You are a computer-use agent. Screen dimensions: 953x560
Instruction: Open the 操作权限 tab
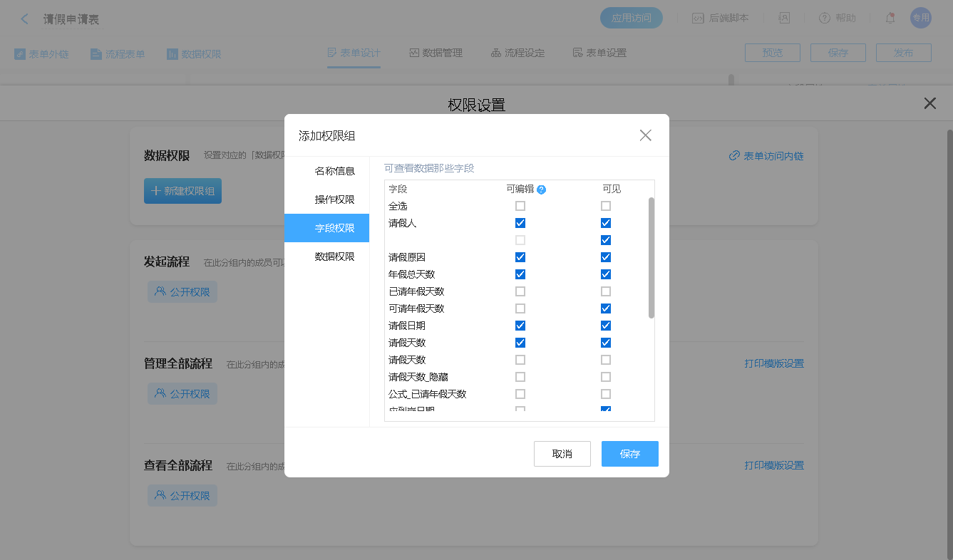(334, 199)
